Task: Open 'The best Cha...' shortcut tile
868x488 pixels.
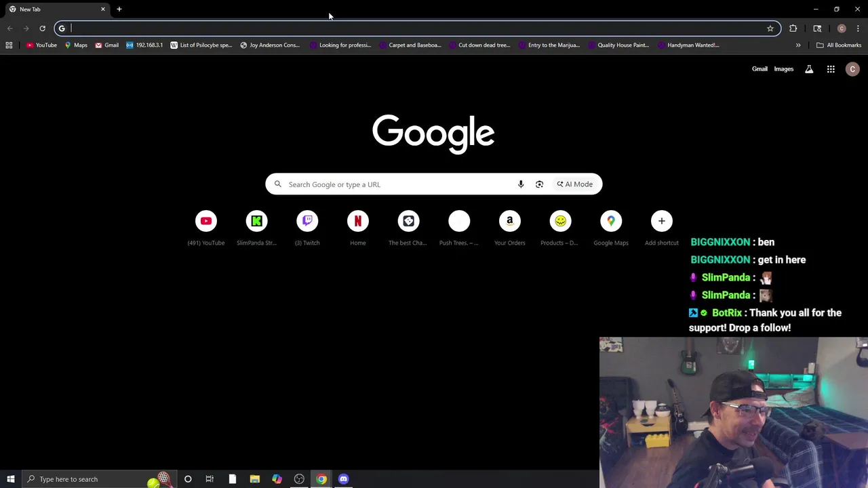Action: click(x=408, y=228)
